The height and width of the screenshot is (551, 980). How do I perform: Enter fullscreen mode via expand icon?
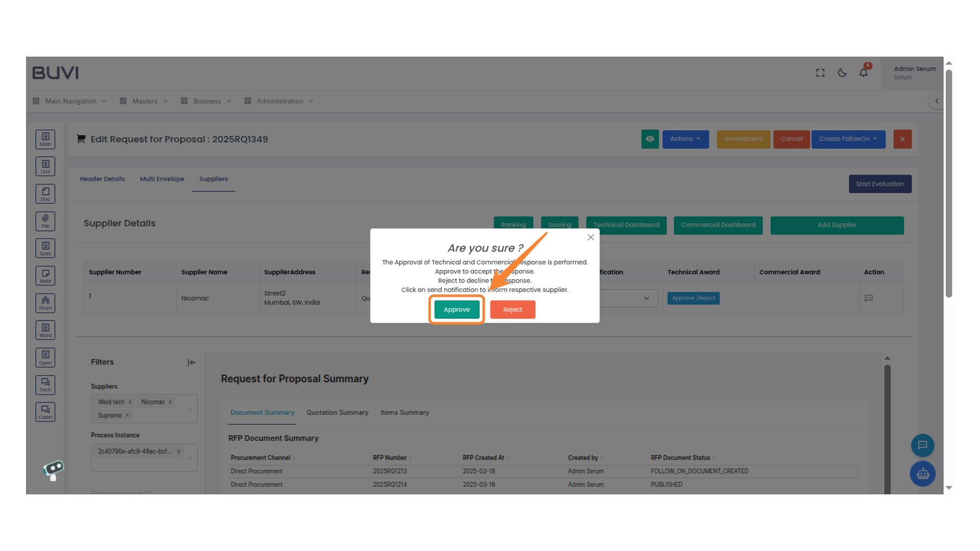point(820,72)
